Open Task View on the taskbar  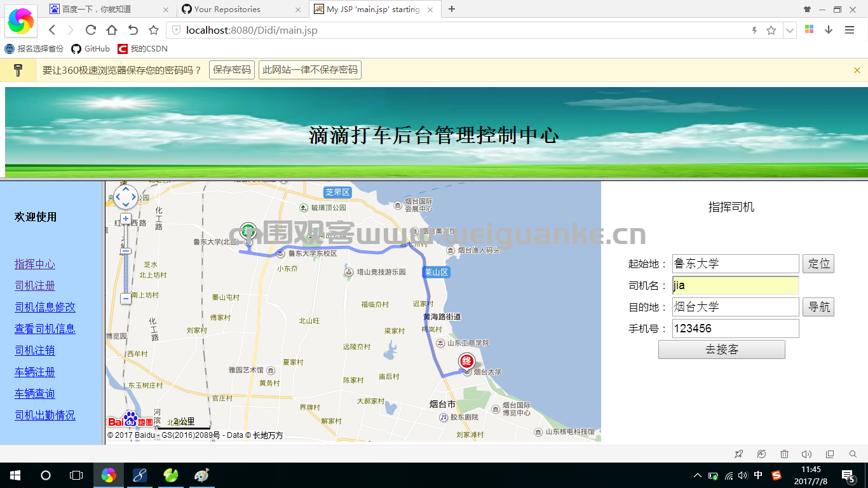(76, 475)
